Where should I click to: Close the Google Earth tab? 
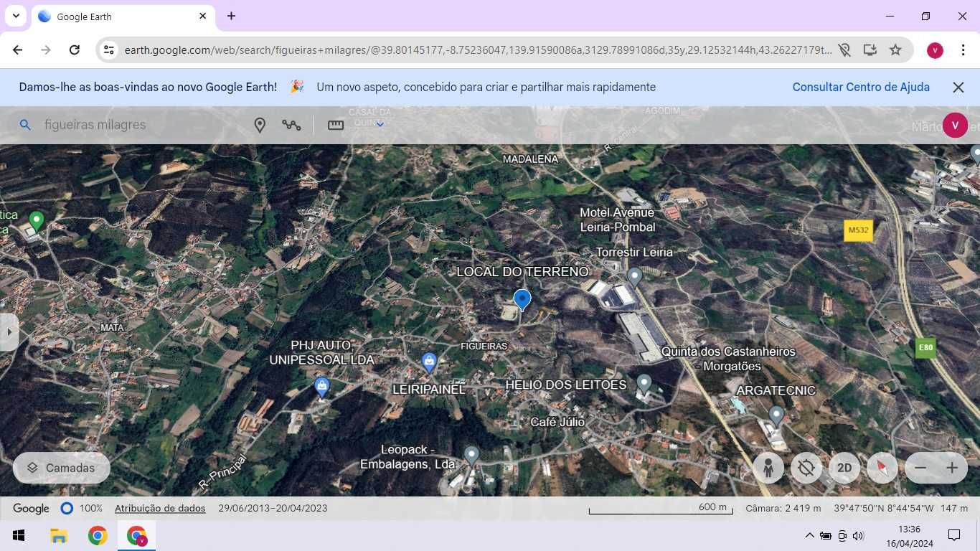point(203,16)
